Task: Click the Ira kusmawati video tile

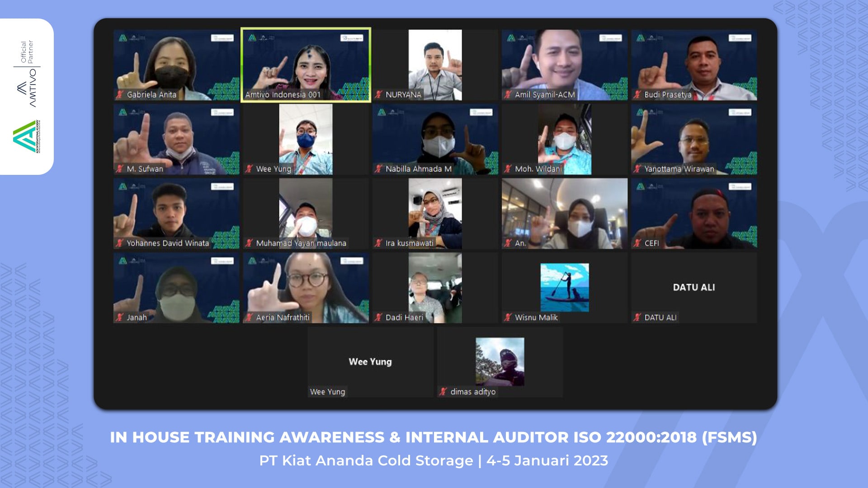Action: click(x=435, y=213)
